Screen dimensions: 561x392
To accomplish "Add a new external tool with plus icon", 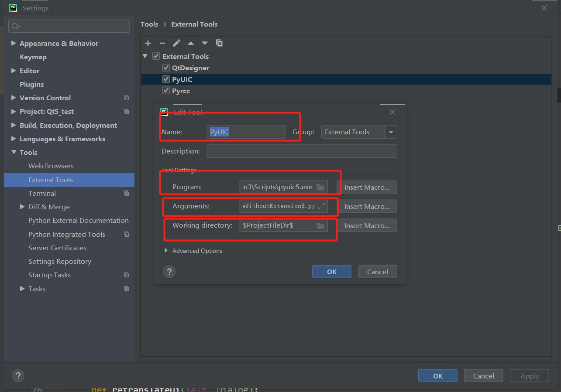I will coord(148,43).
